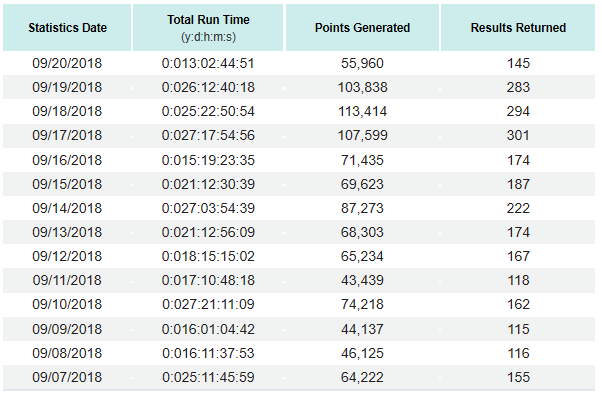The height and width of the screenshot is (395, 602).
Task: Click points value 64,222
Action: click(x=362, y=377)
